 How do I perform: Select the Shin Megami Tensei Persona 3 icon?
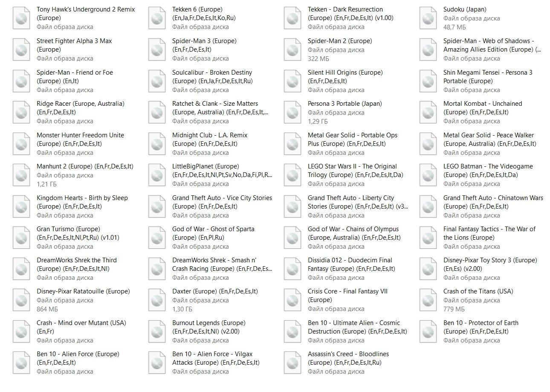point(428,81)
